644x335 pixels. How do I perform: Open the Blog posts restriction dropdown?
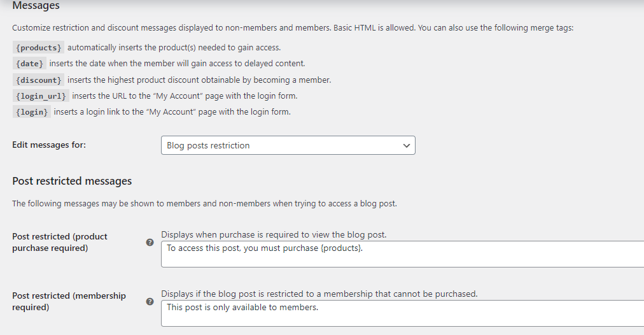pos(288,145)
